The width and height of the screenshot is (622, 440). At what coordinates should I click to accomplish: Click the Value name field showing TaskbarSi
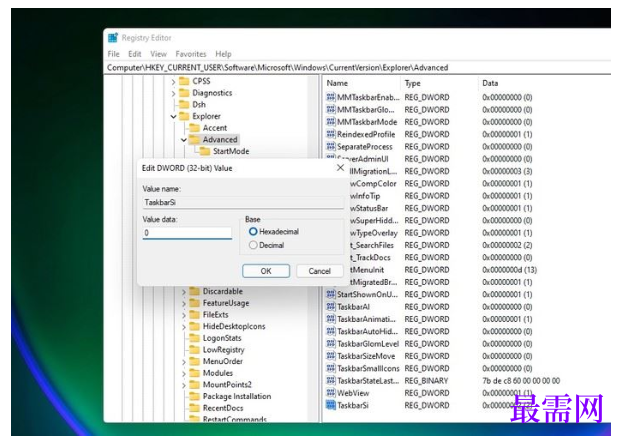[243, 202]
